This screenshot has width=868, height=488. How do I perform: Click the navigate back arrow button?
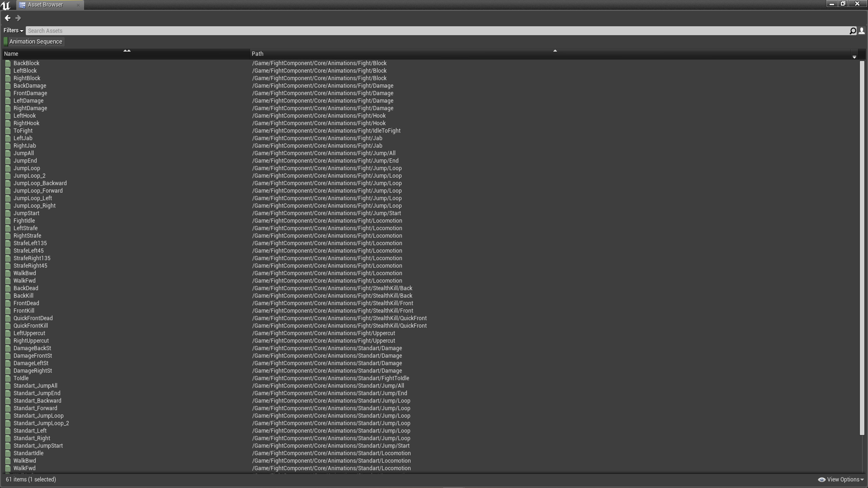click(8, 17)
